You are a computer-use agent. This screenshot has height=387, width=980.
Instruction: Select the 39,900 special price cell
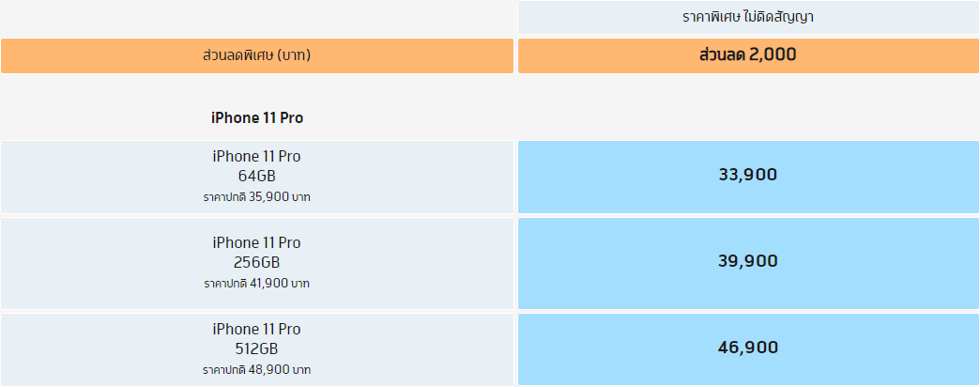pyautogui.click(x=747, y=261)
